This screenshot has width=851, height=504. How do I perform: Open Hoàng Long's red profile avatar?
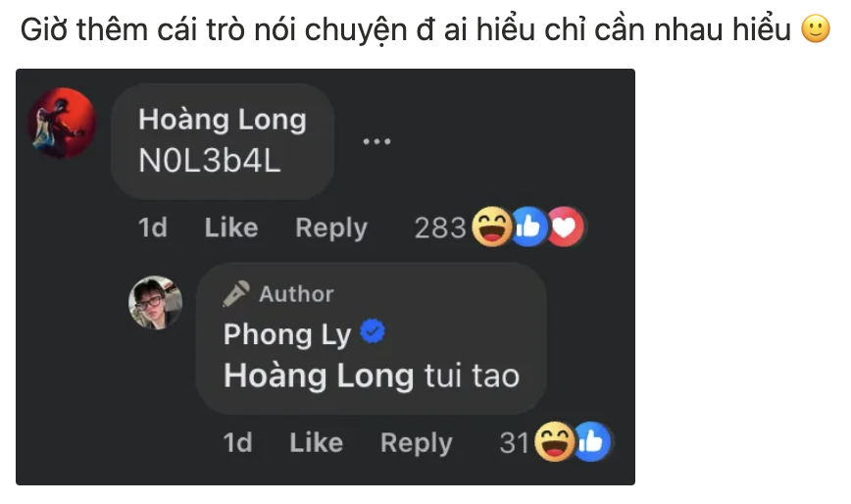point(62,123)
